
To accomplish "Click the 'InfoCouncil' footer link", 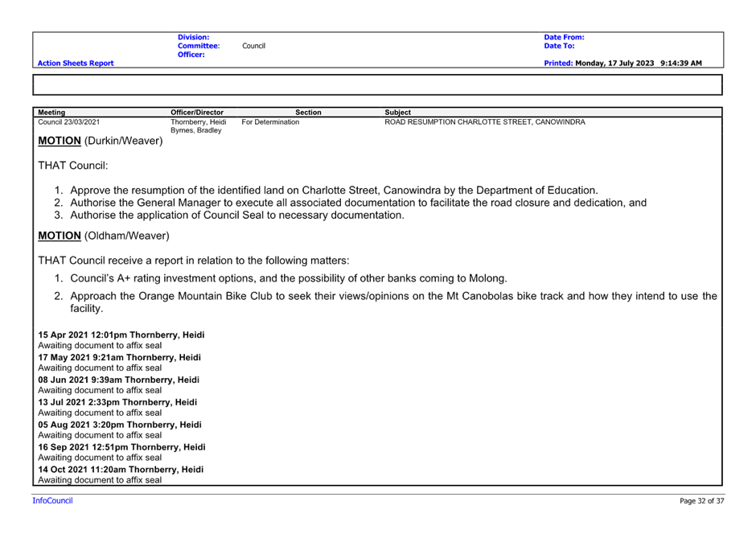I will coord(52,501).
